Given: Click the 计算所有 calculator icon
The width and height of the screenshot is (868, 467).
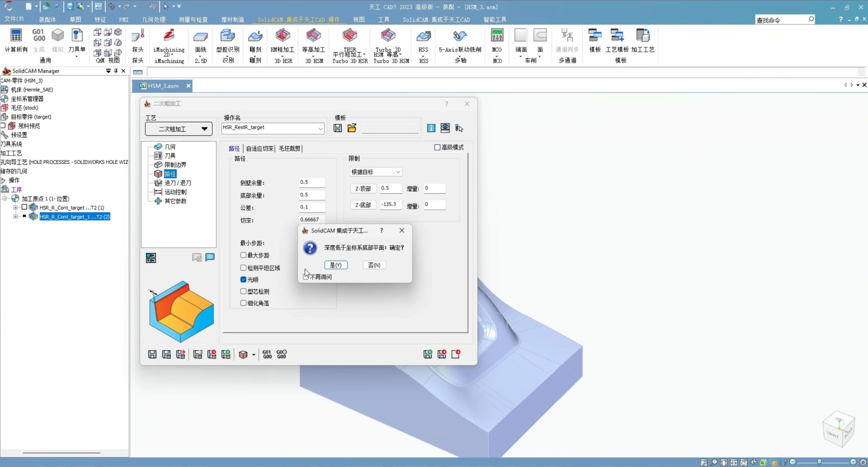Looking at the screenshot, I should pyautogui.click(x=16, y=35).
